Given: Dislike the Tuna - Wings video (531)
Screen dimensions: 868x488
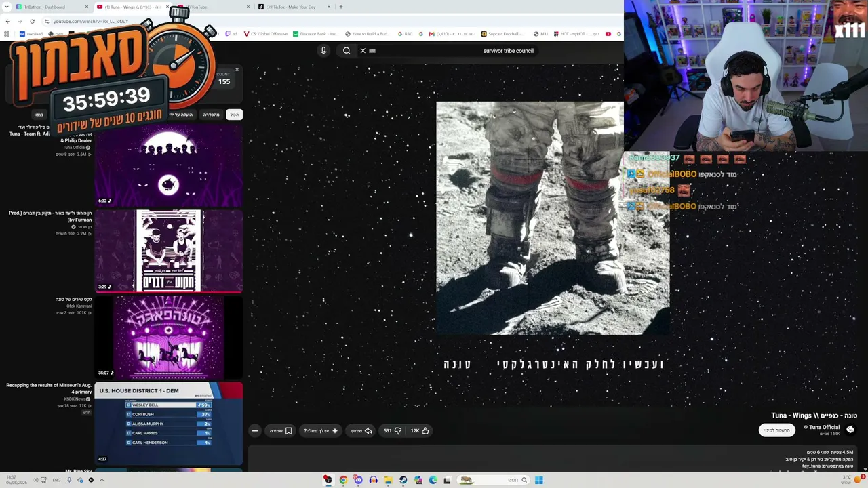Looking at the screenshot, I should pyautogui.click(x=393, y=430).
